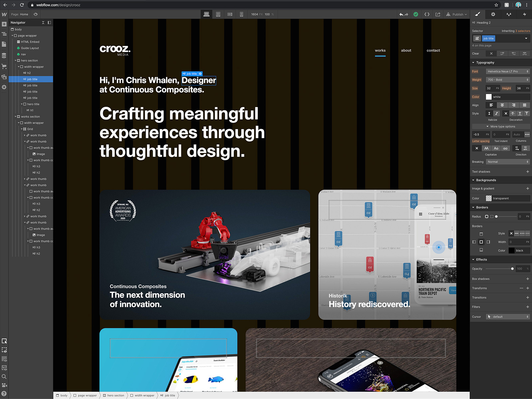Open the Ecommerce panel
Viewport: 532px width, 399px height.
coord(4,65)
